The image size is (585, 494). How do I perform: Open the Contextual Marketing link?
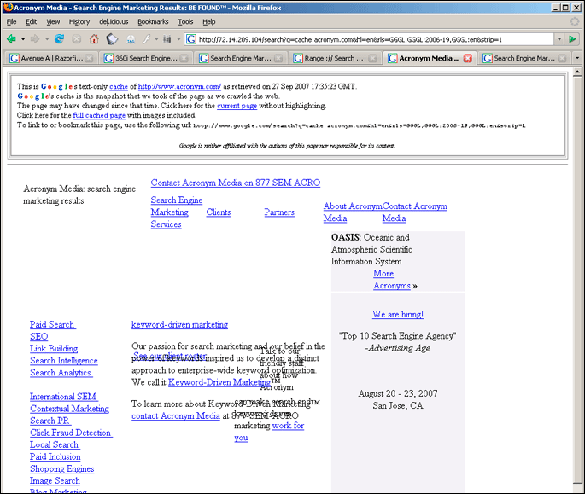(x=69, y=409)
